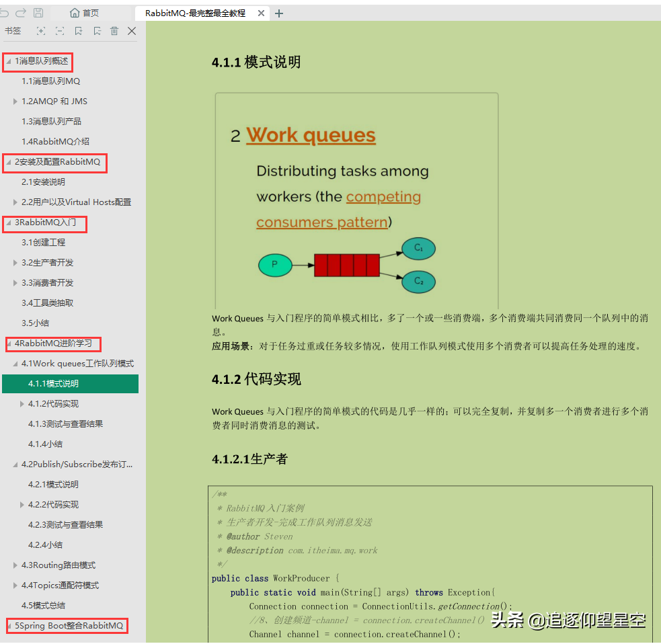Image resolution: width=661 pixels, height=644 pixels.
Task: Open 4.2.1模式说明 bookmark
Action: (x=53, y=485)
